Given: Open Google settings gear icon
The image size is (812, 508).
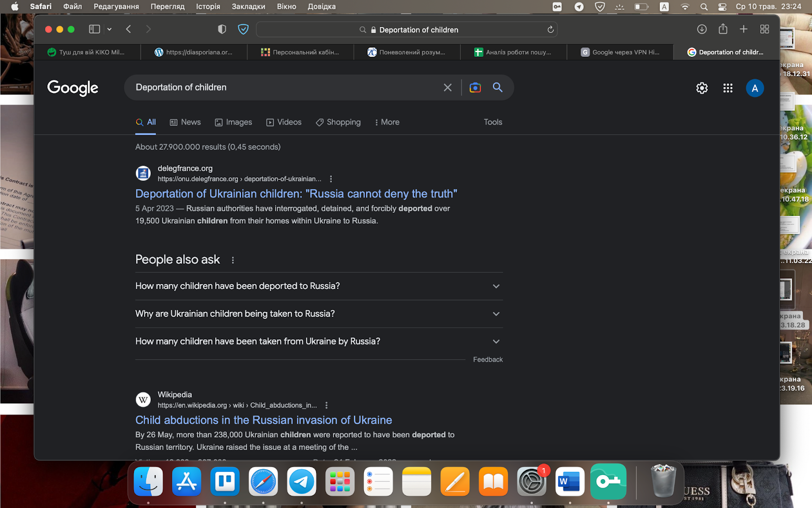Looking at the screenshot, I should 701,88.
